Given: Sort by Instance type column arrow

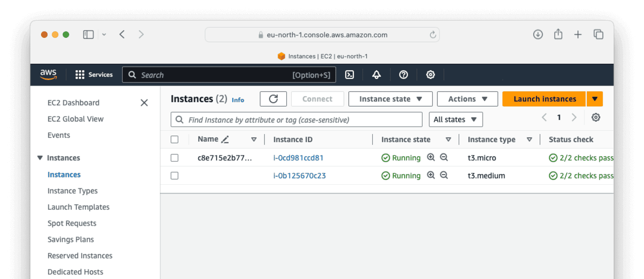Looking at the screenshot, I should coord(529,139).
